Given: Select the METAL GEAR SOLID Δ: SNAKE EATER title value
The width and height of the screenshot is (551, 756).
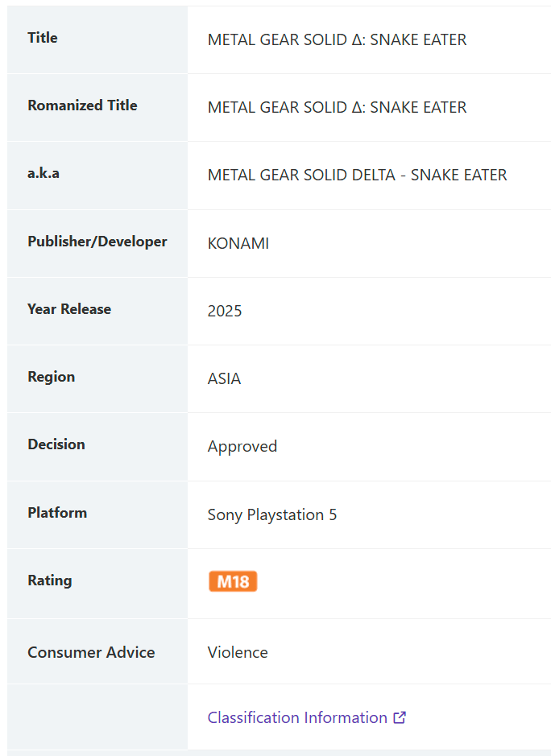Looking at the screenshot, I should click(337, 39).
